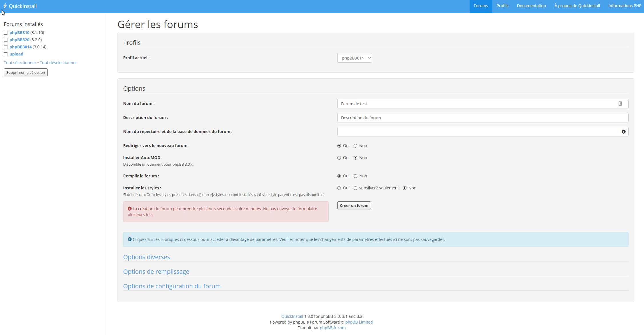Select Oui for Installer AutoMOD

pos(339,158)
